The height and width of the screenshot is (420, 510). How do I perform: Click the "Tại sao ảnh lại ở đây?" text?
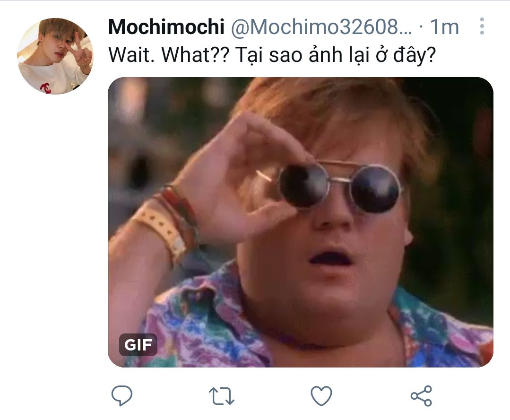pyautogui.click(x=335, y=55)
